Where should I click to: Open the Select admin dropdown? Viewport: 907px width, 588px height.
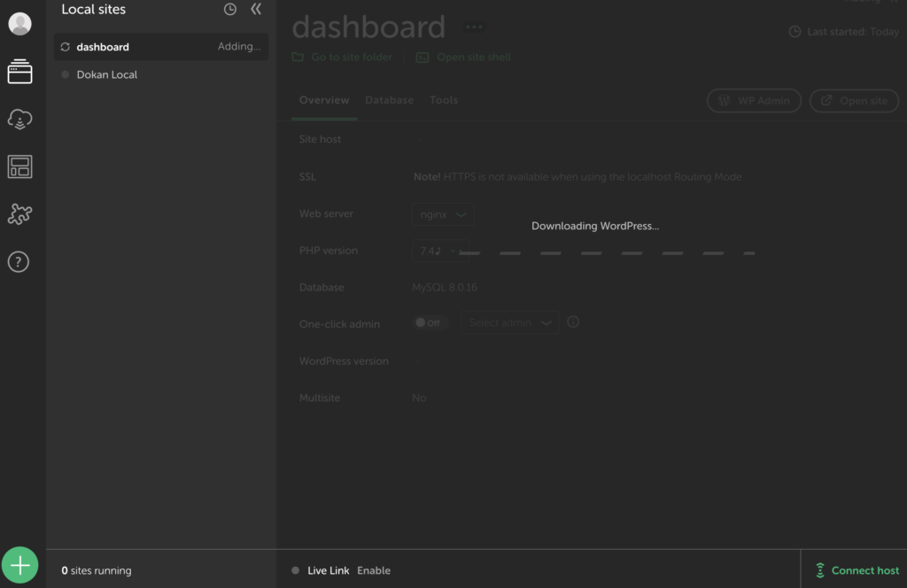[510, 322]
